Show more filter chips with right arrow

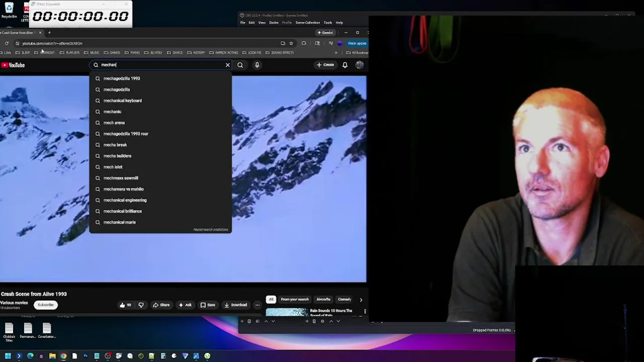361,300
